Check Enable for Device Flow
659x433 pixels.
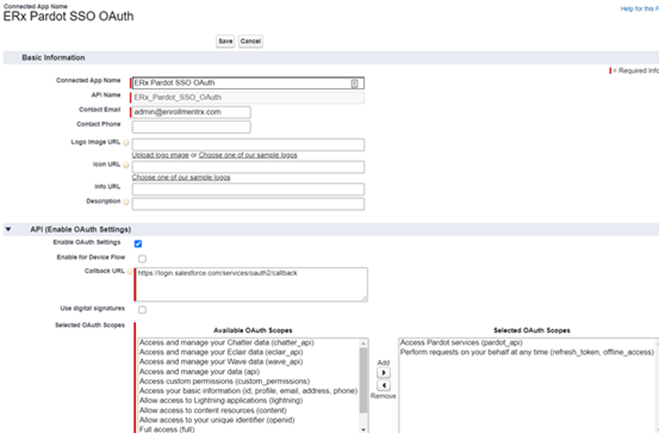pos(141,258)
